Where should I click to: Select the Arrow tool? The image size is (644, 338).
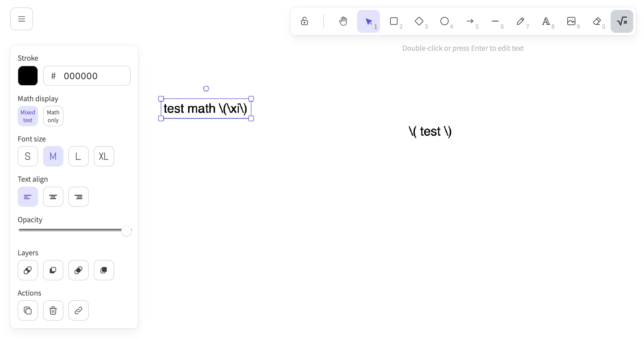[470, 21]
